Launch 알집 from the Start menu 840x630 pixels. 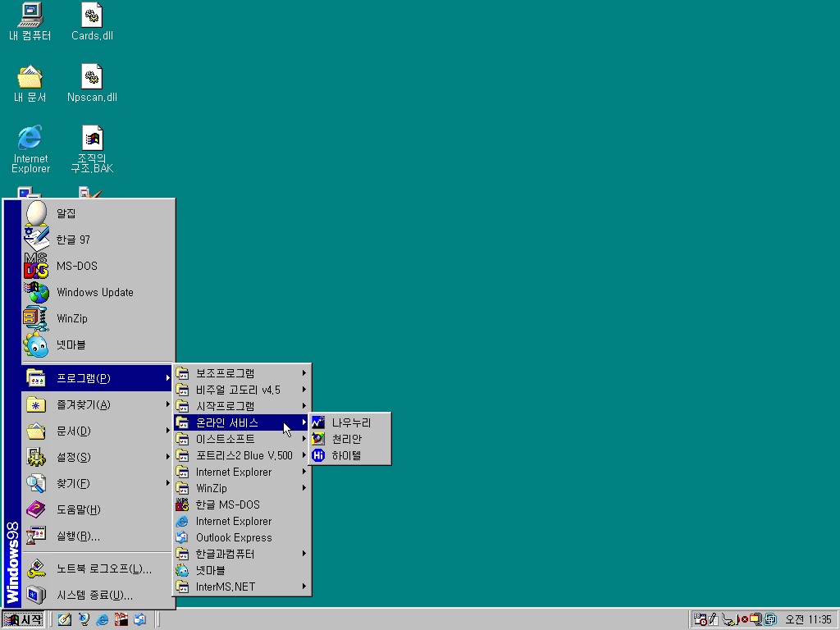[98, 213]
